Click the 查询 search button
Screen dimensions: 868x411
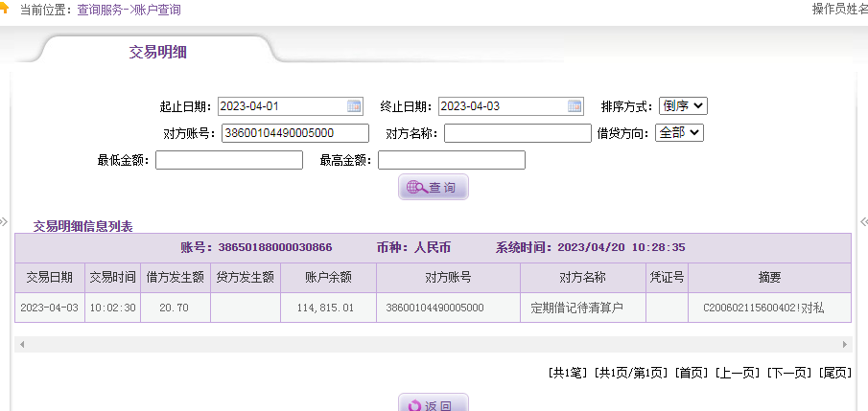click(434, 188)
